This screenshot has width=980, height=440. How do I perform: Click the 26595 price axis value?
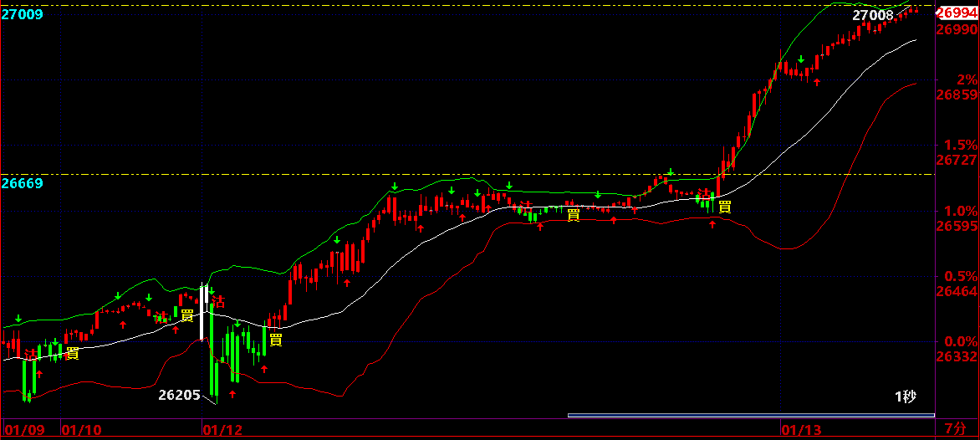tap(957, 225)
